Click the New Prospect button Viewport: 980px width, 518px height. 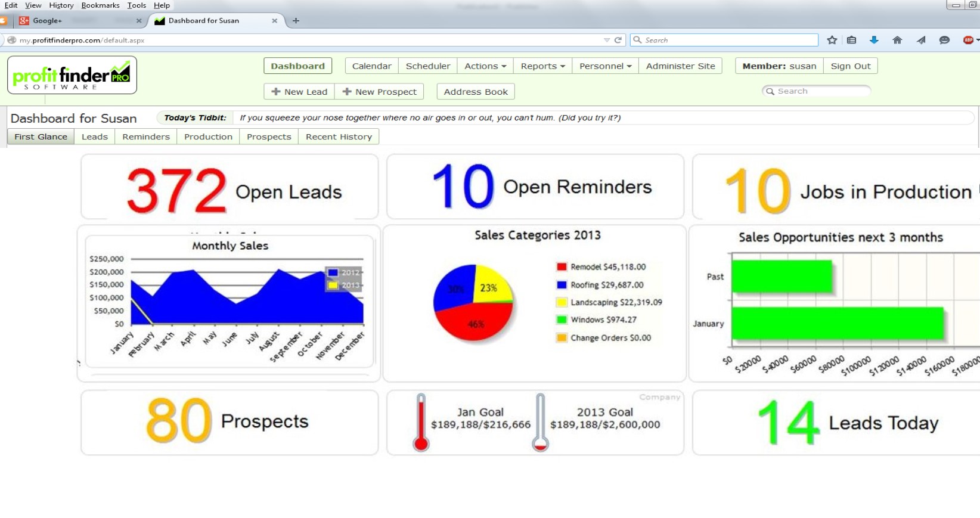tap(379, 92)
